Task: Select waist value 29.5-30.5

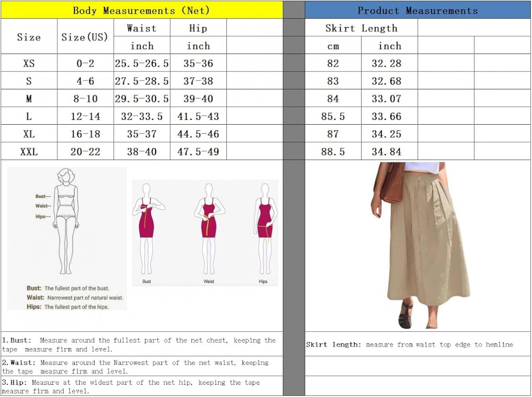Action: pyautogui.click(x=142, y=98)
